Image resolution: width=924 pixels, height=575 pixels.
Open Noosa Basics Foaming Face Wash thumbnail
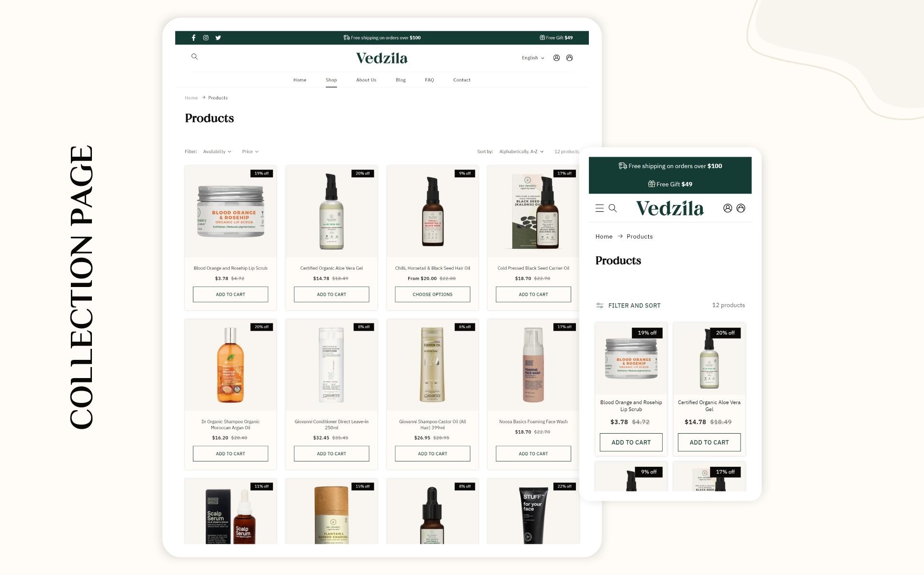tap(533, 365)
